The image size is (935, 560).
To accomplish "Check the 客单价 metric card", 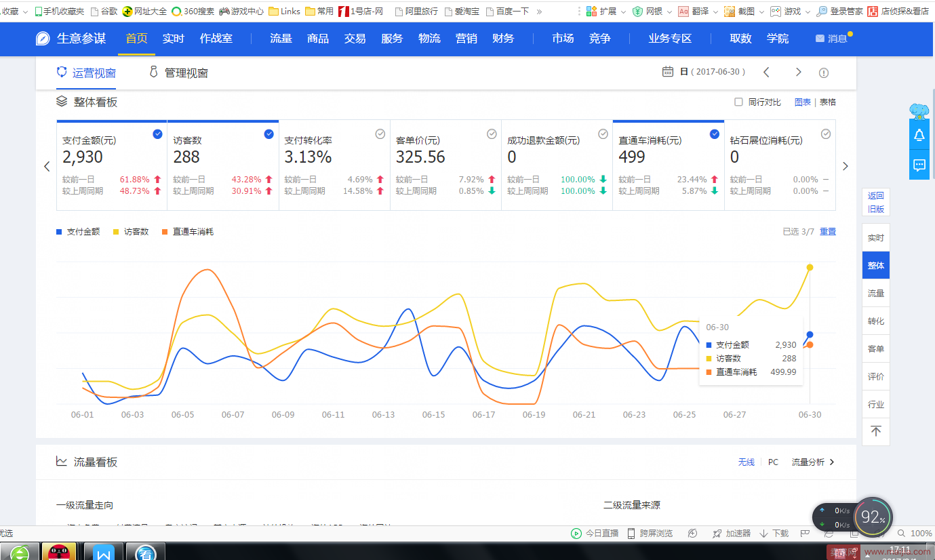I will click(492, 134).
